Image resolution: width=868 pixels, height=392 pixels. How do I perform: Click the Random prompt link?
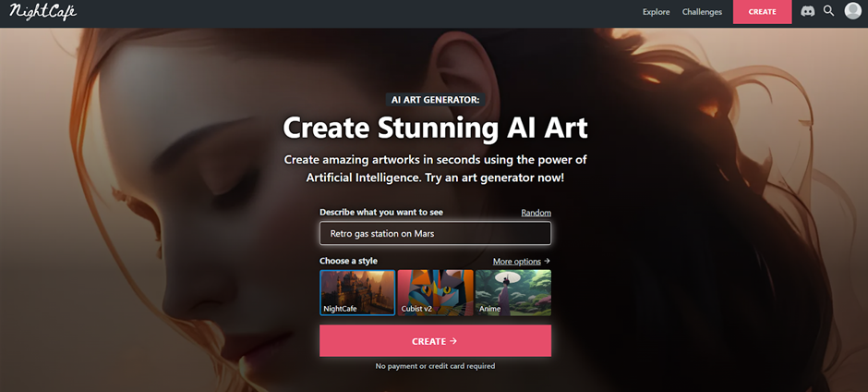[536, 213]
